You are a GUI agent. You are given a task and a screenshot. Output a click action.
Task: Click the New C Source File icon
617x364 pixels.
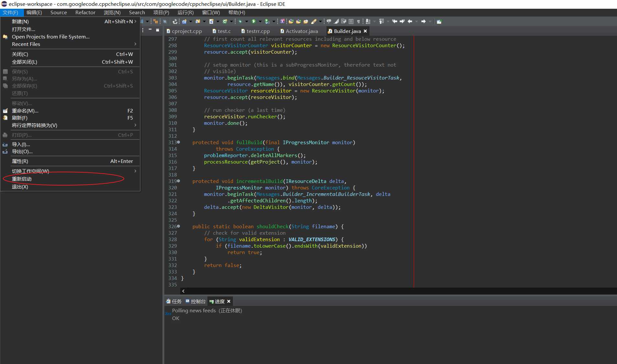pos(211,21)
